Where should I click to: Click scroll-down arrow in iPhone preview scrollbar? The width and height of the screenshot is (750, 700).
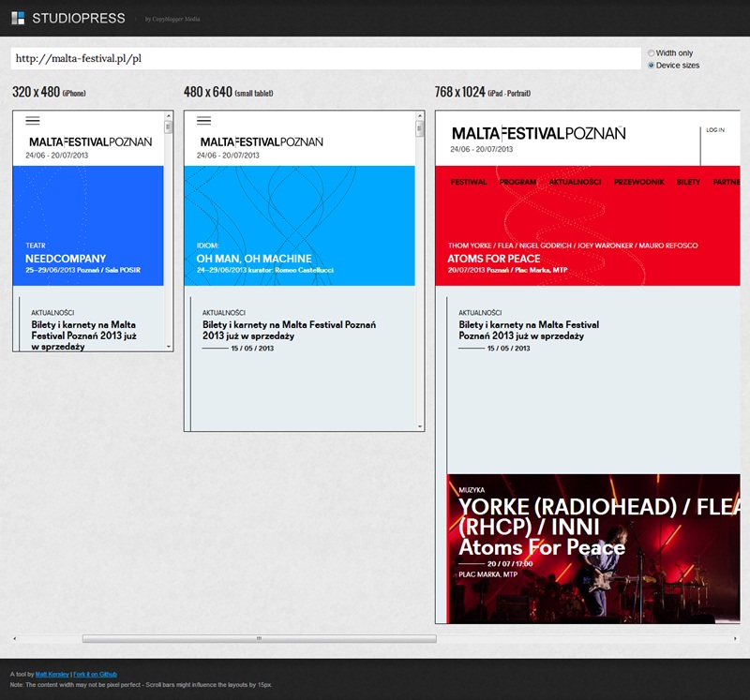coord(169,347)
